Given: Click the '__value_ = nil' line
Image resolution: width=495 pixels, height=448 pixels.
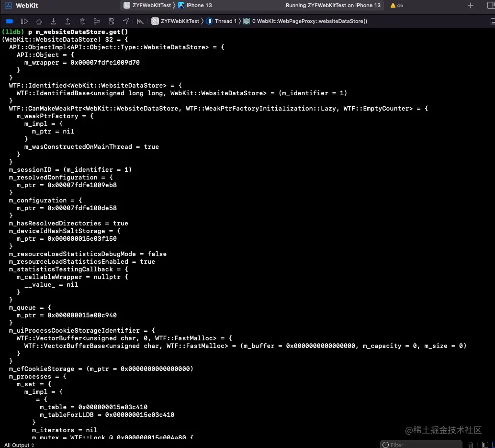Looking at the screenshot, I should tap(51, 285).
